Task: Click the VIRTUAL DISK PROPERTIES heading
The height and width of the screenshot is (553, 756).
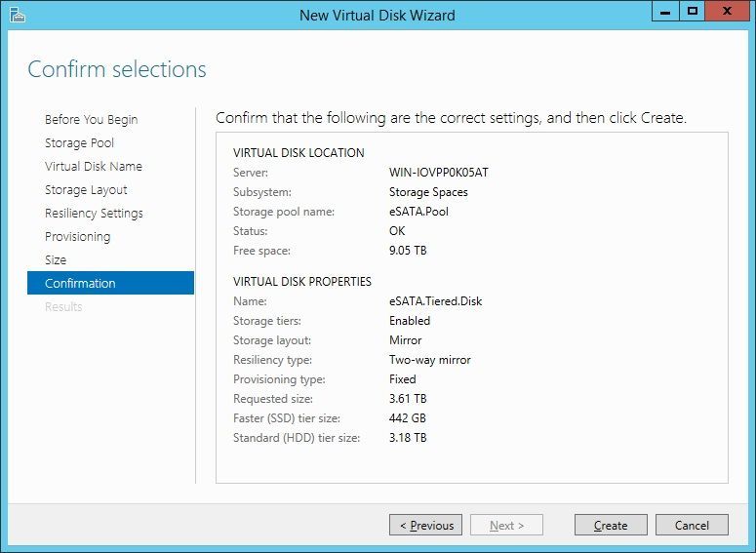Action: pyautogui.click(x=301, y=282)
